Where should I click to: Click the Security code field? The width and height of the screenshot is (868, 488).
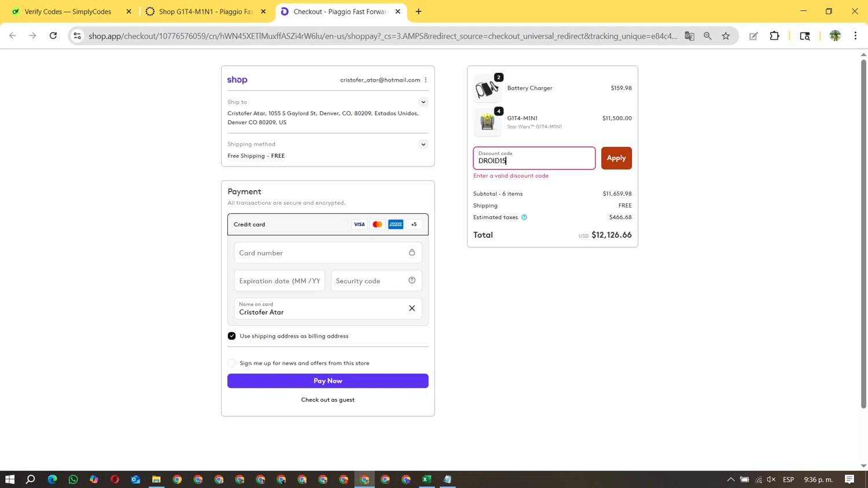[376, 281]
